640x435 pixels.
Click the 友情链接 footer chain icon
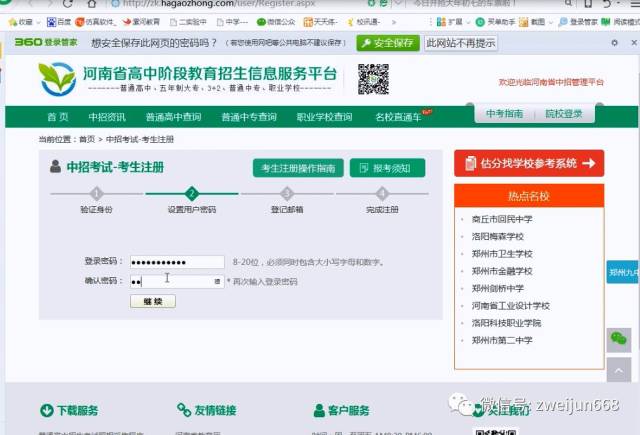[184, 410]
